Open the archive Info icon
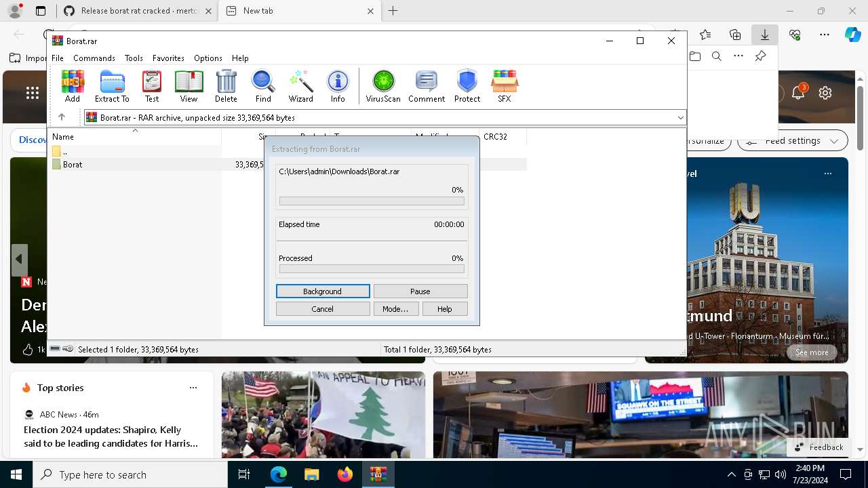 (x=338, y=86)
